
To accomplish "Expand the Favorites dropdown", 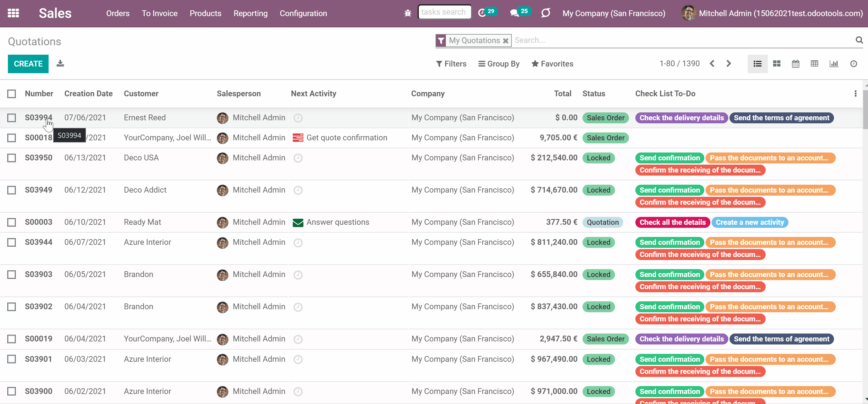I will [552, 64].
